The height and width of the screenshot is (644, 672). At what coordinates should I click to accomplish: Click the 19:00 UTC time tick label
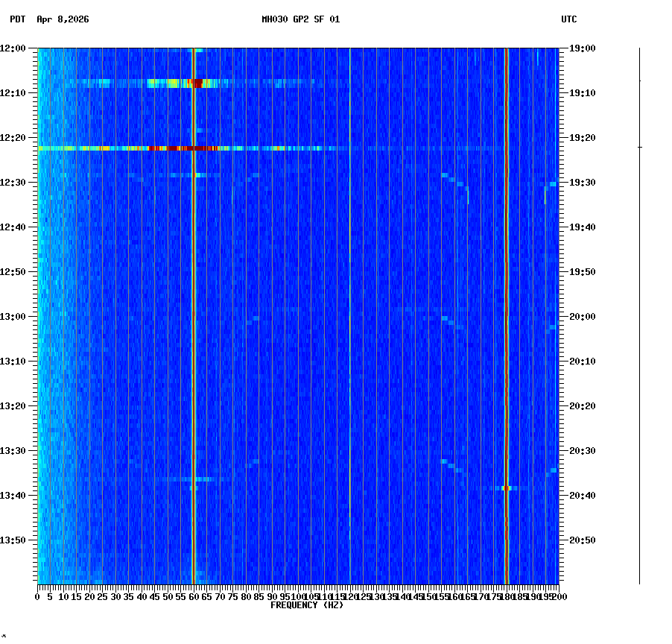pos(580,47)
